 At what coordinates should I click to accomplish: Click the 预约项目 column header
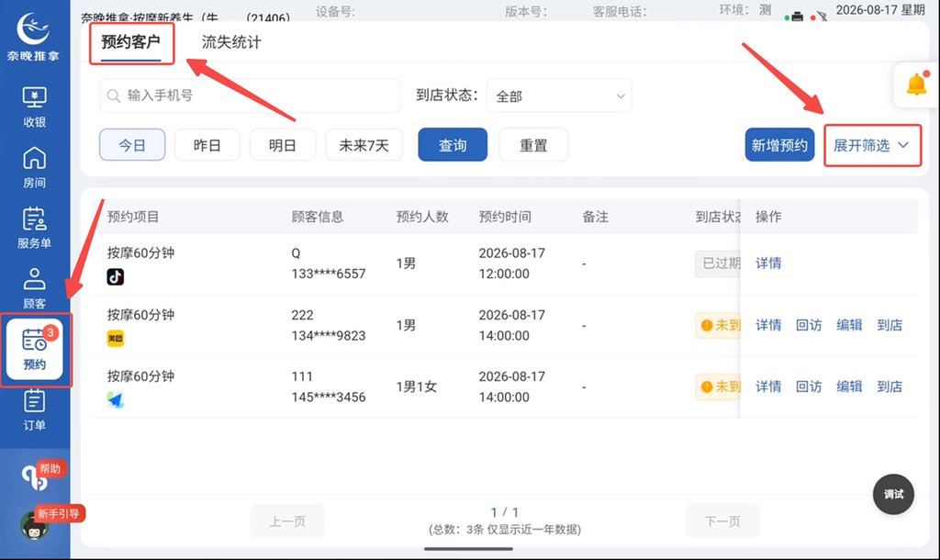pos(133,217)
